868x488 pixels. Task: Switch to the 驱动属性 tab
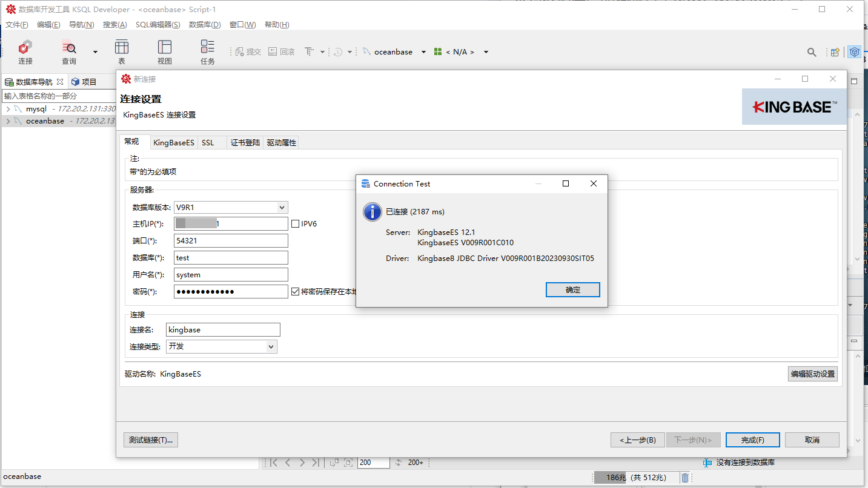click(x=282, y=143)
